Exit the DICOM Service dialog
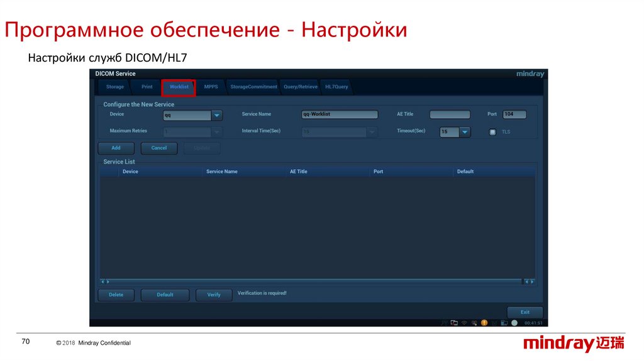This screenshot has width=644, height=361. (x=525, y=312)
